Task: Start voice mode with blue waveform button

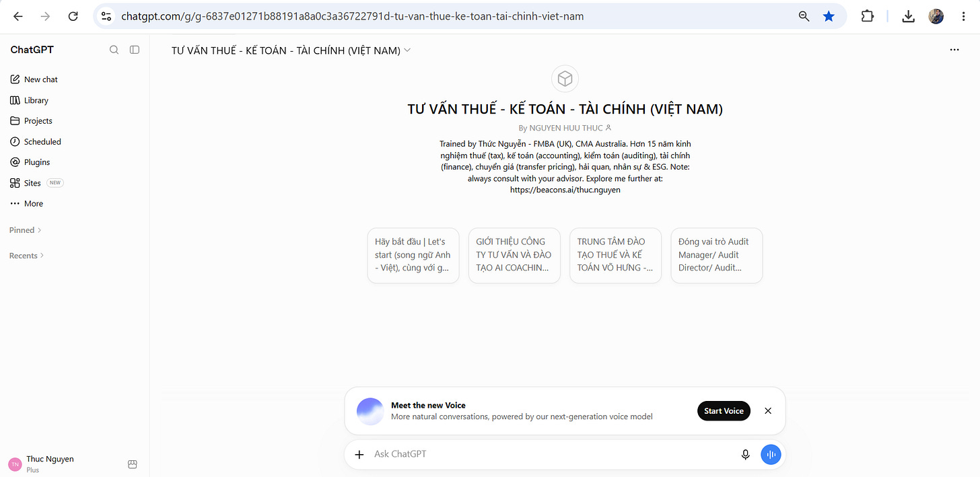Action: (x=771, y=454)
